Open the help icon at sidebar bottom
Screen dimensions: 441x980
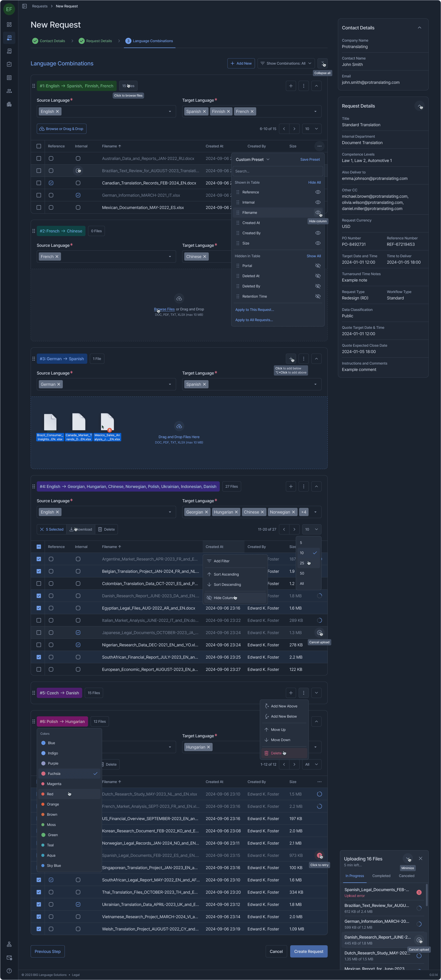[x=9, y=971]
